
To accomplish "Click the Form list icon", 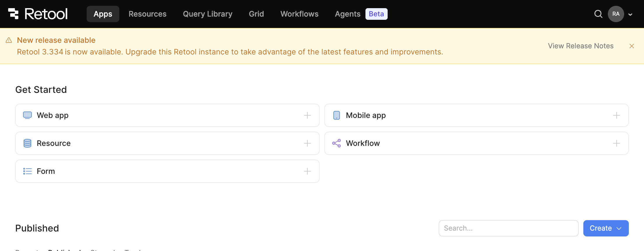I will coord(27,171).
